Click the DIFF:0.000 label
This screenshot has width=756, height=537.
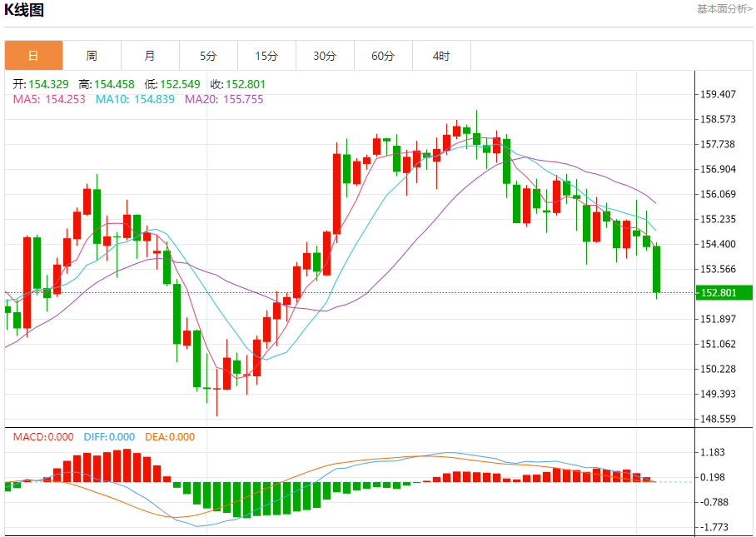tap(109, 437)
